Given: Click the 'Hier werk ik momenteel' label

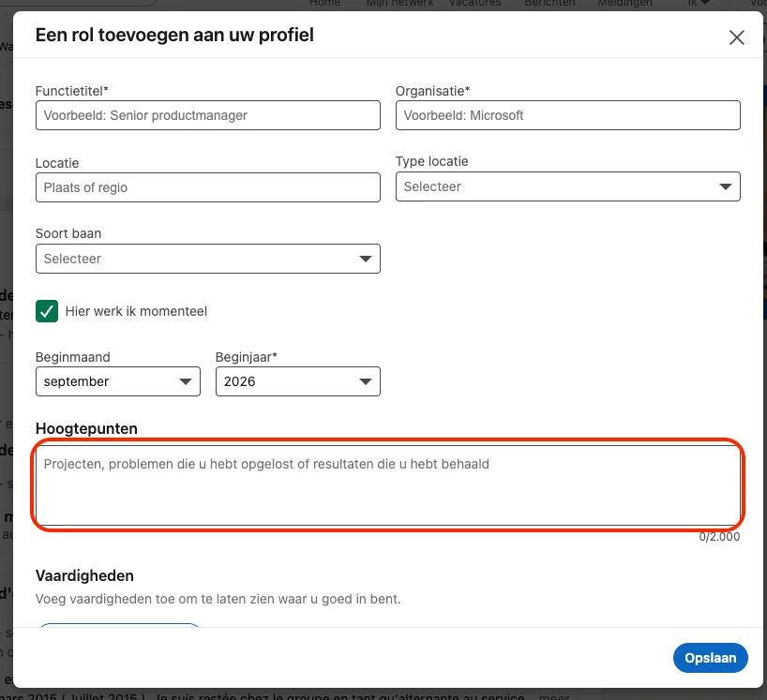Looking at the screenshot, I should click(x=136, y=311).
